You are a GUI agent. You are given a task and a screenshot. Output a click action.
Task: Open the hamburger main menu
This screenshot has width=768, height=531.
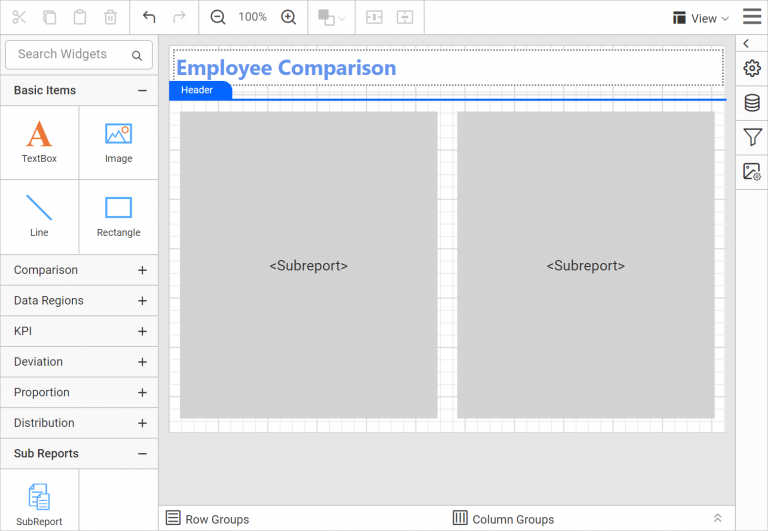click(752, 17)
